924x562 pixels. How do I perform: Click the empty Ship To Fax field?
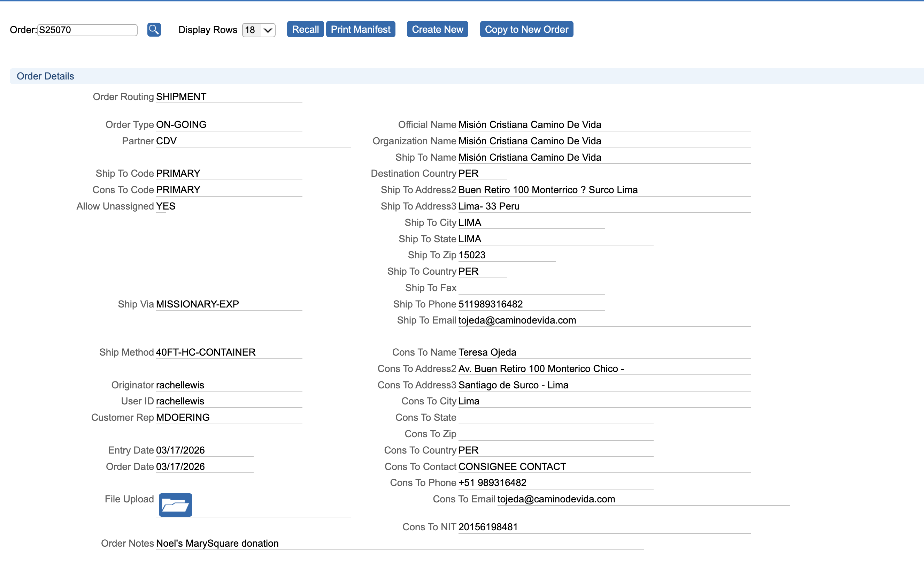pyautogui.click(x=531, y=288)
